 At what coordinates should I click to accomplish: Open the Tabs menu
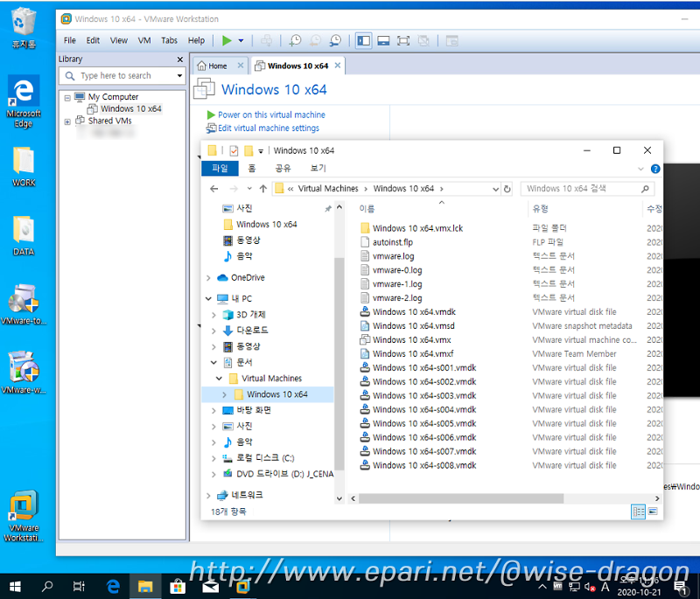[169, 40]
